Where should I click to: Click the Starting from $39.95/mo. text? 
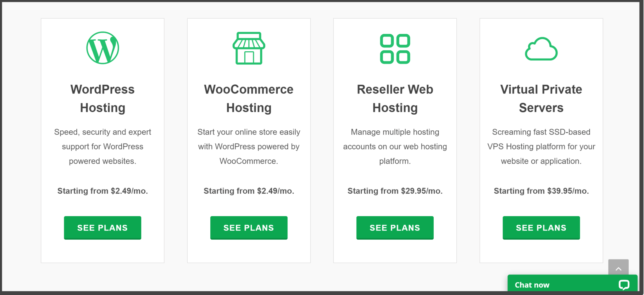(541, 191)
